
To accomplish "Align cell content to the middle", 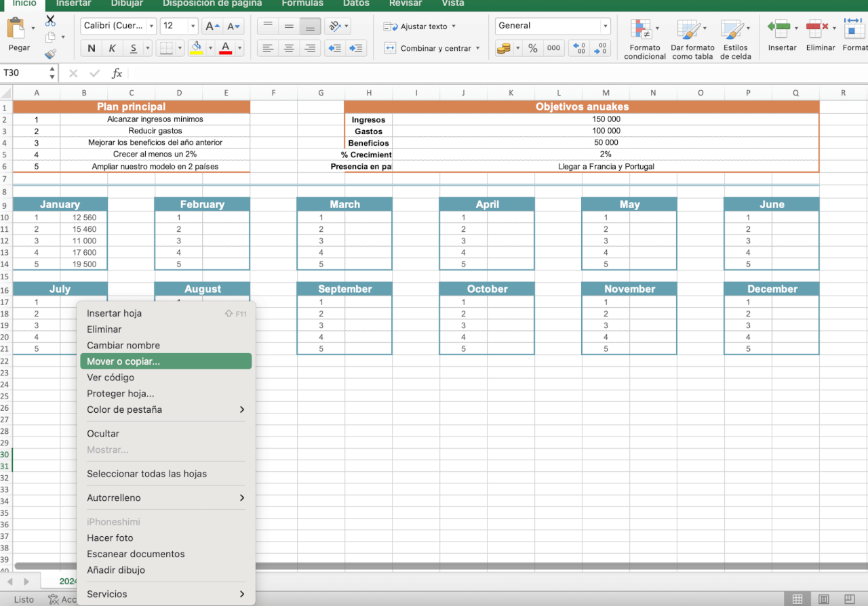I will pyautogui.click(x=289, y=26).
